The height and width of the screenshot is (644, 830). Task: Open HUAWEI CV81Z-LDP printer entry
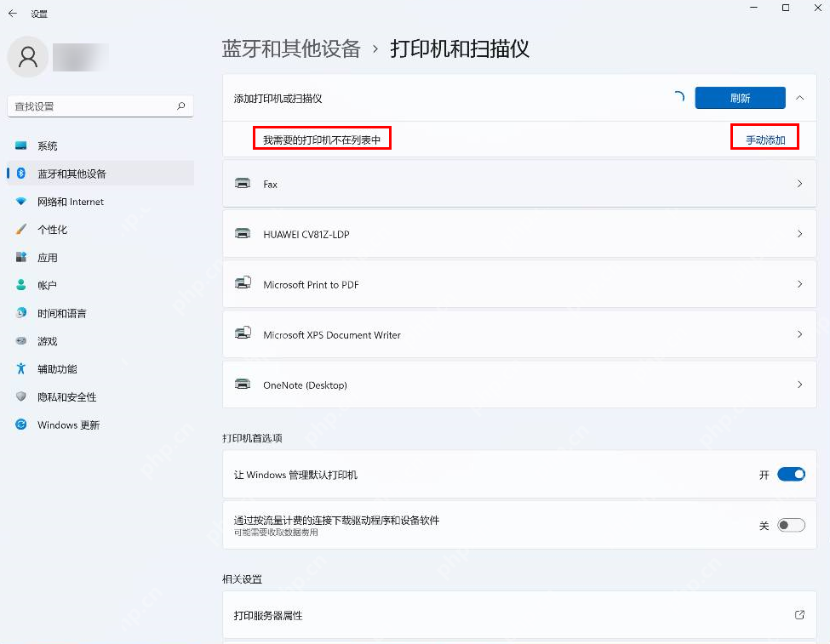point(519,233)
